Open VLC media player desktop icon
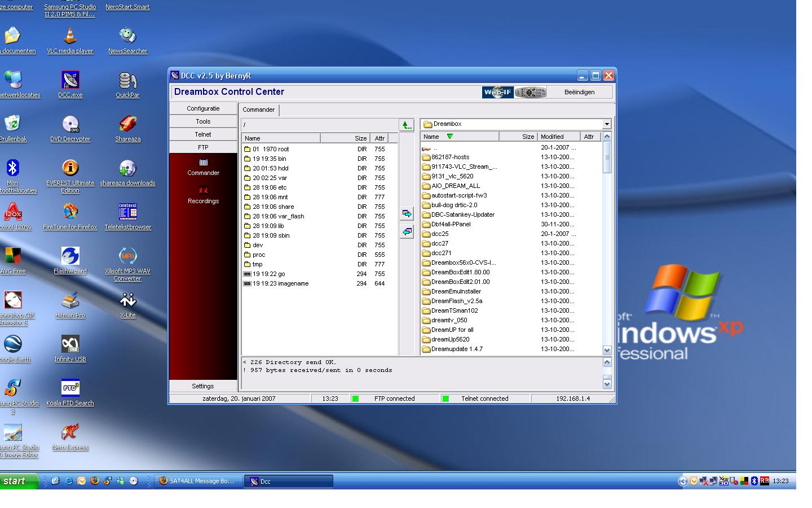Image resolution: width=812 pixels, height=508 pixels. (x=70, y=41)
